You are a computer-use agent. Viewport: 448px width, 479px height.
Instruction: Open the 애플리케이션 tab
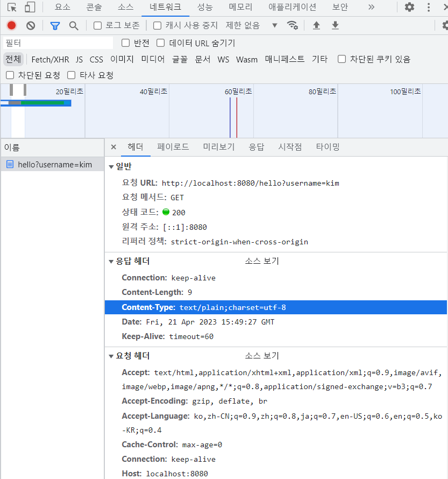click(x=293, y=7)
